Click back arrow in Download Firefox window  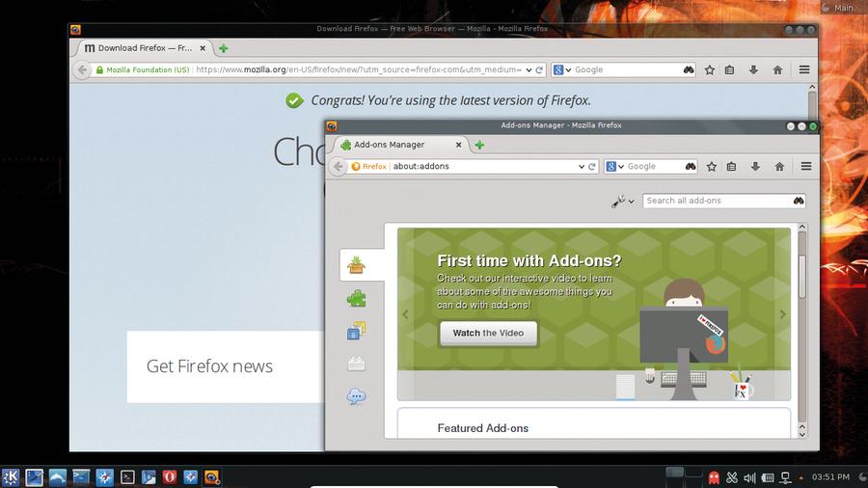[82, 69]
